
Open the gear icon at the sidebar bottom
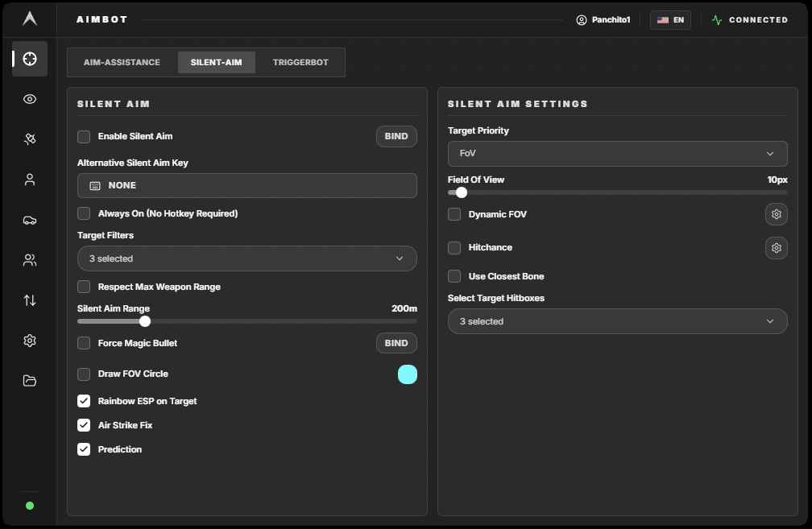[30, 341]
